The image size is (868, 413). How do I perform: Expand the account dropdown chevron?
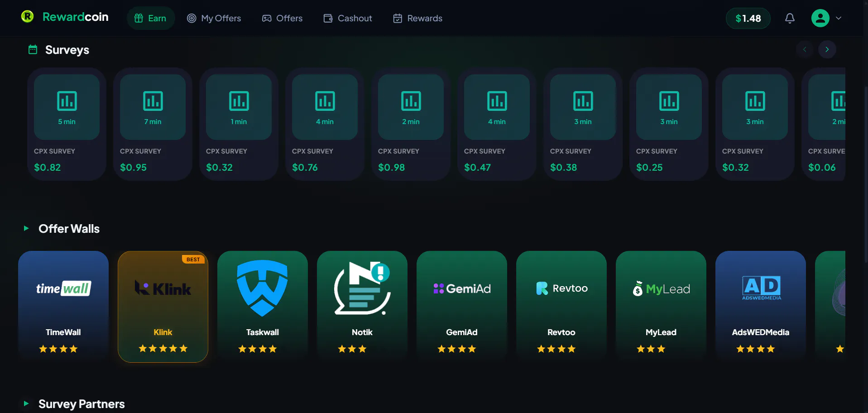(839, 18)
